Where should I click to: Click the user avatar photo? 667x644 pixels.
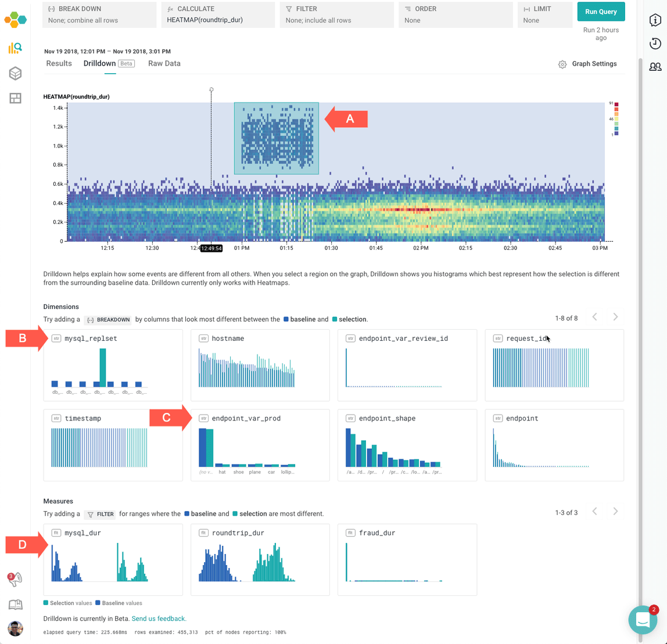[x=15, y=628]
